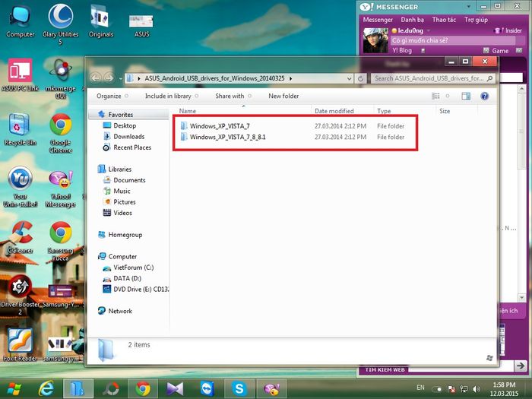Open the Recycle Bin
This screenshot has height=399, width=532.
click(20, 130)
